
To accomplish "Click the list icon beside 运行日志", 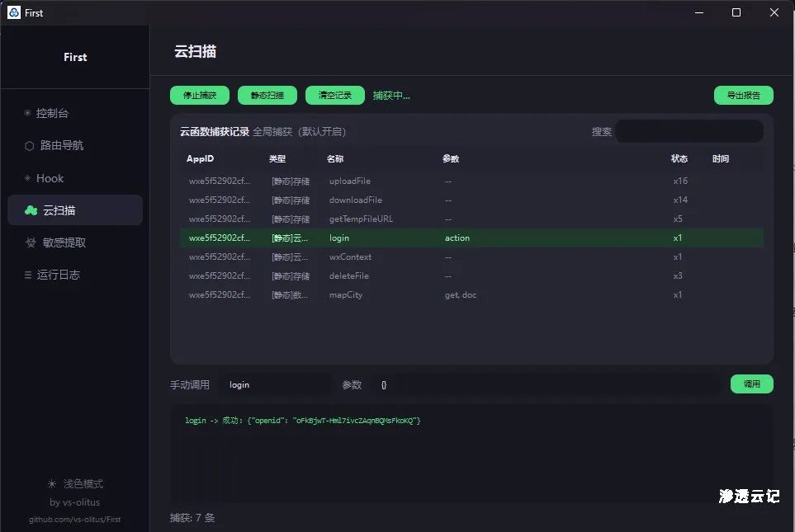I will 28,275.
